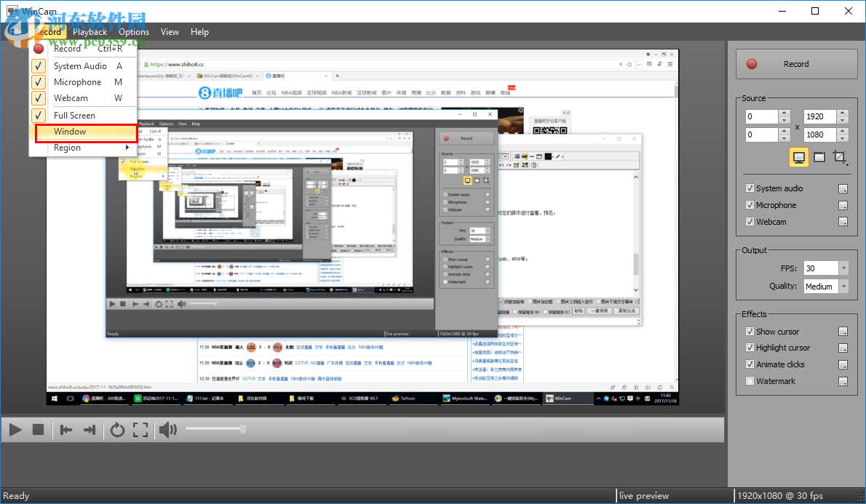Open the Quality dropdown
This screenshot has width=866, height=504.
coord(843,286)
